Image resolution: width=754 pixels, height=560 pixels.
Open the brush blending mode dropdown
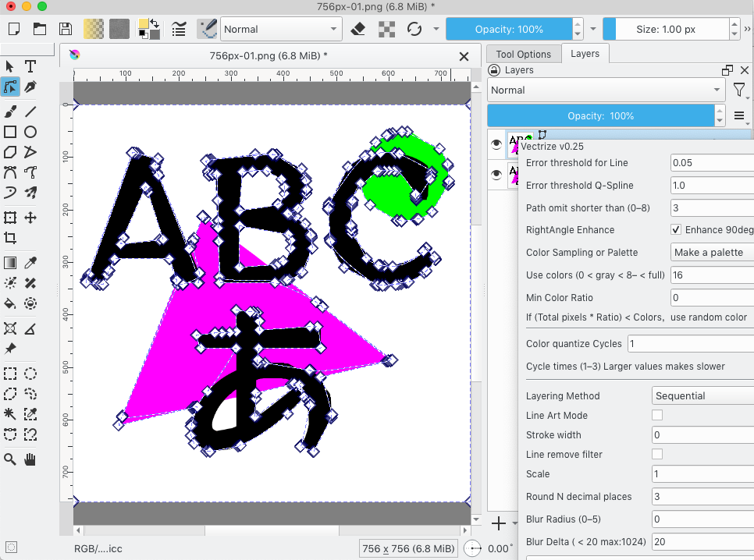pyautogui.click(x=281, y=30)
